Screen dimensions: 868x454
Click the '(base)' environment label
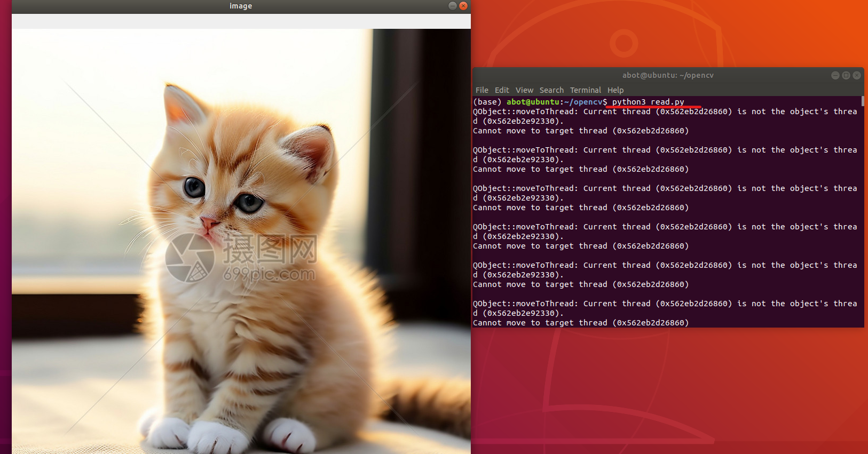487,102
